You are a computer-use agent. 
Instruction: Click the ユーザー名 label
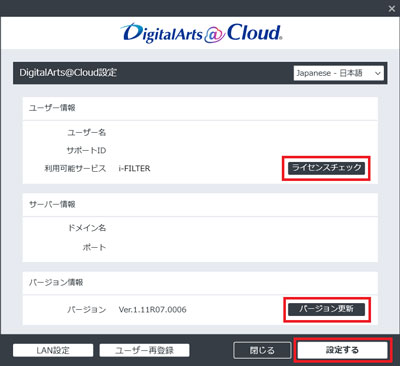(x=87, y=133)
